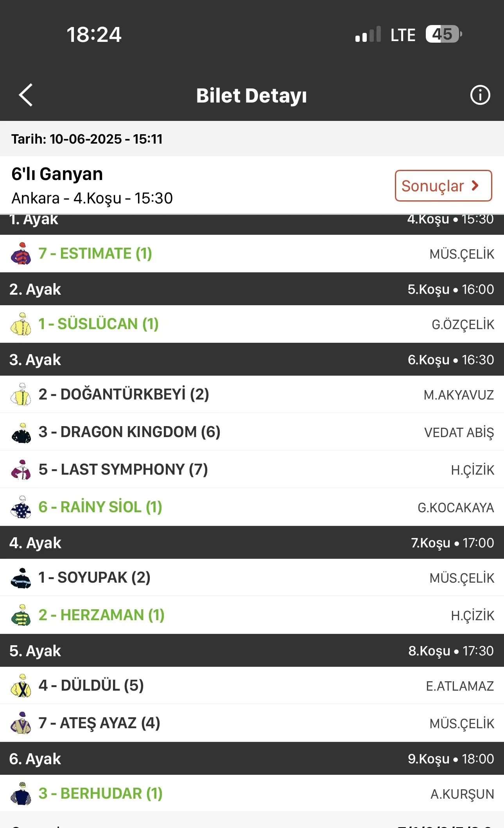Tap the green striped silk beside HERZAMAN
The width and height of the screenshot is (504, 828).
(21, 615)
